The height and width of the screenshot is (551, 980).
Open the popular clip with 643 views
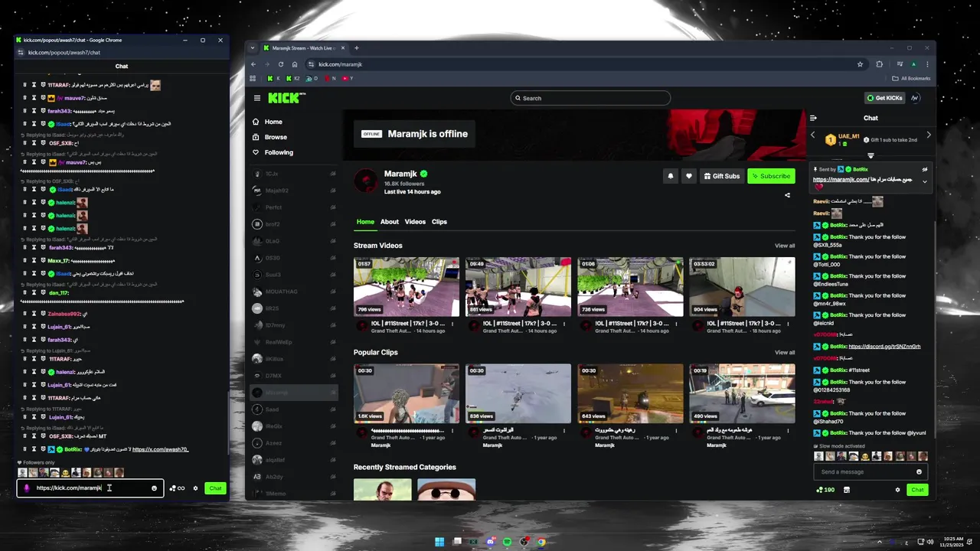click(x=630, y=393)
